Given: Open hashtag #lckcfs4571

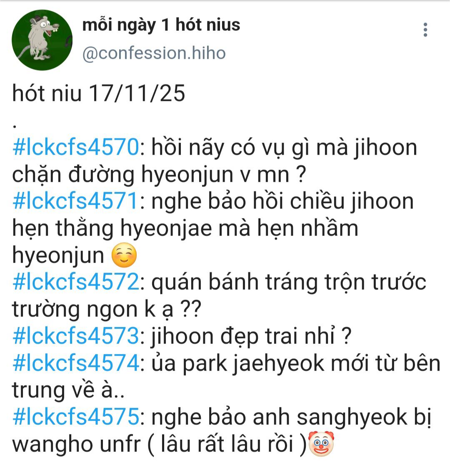Looking at the screenshot, I should [75, 202].
